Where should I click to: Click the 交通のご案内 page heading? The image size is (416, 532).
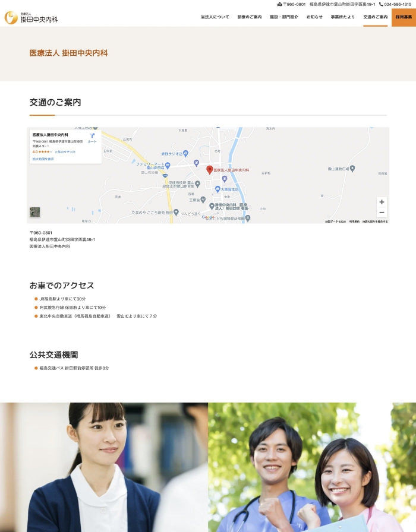pos(55,102)
